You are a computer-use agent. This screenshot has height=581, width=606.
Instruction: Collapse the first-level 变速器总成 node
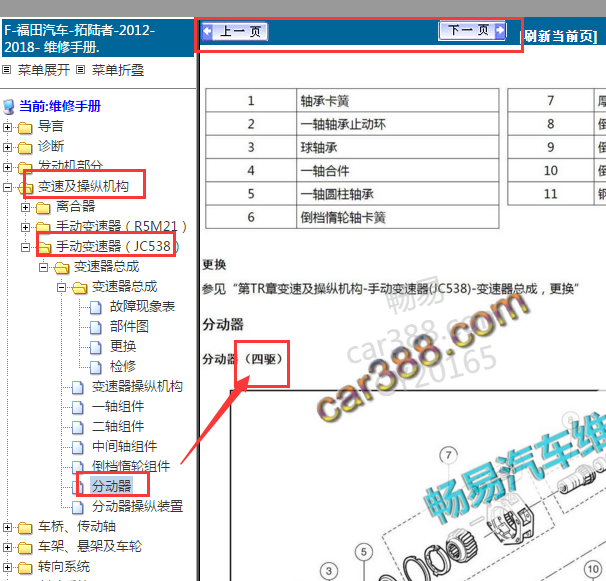(x=44, y=267)
